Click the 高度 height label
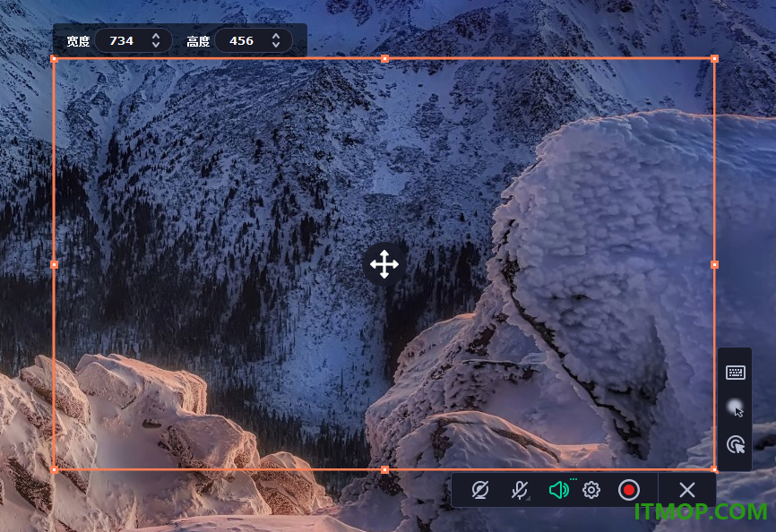Screen dimensions: 776x532 [198, 41]
